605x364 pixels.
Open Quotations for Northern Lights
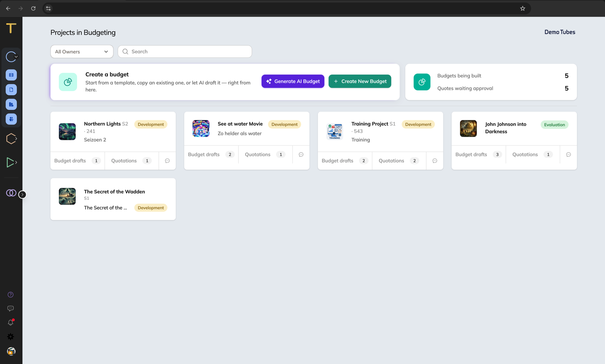pyautogui.click(x=131, y=161)
